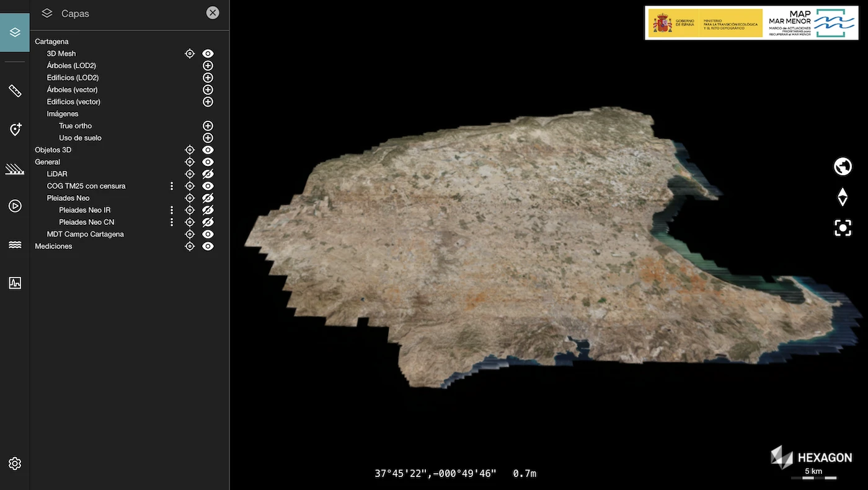Click the Hexagon logo link
This screenshot has height=490, width=868.
pos(811,457)
